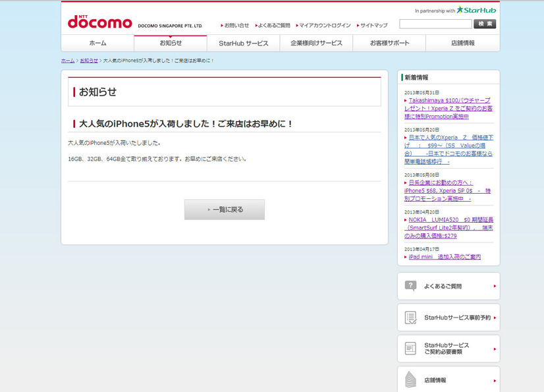The height and width of the screenshot is (392, 544).
Task: Open 店舗情報 navigation tab
Action: [463, 43]
